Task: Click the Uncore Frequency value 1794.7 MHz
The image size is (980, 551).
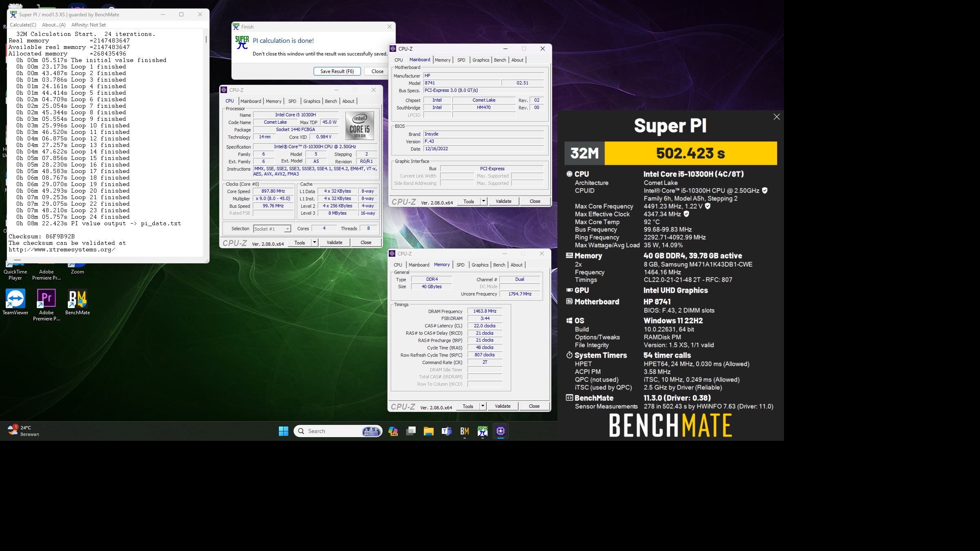Action: click(x=520, y=294)
